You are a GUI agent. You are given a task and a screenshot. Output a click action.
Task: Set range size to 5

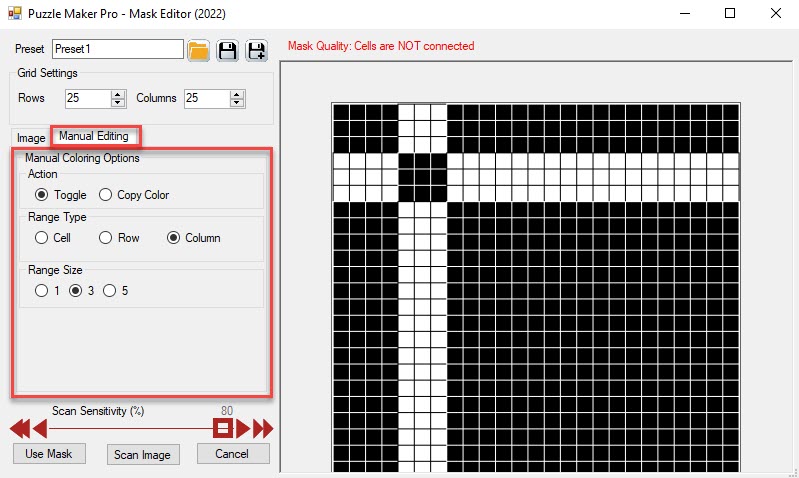pos(110,290)
